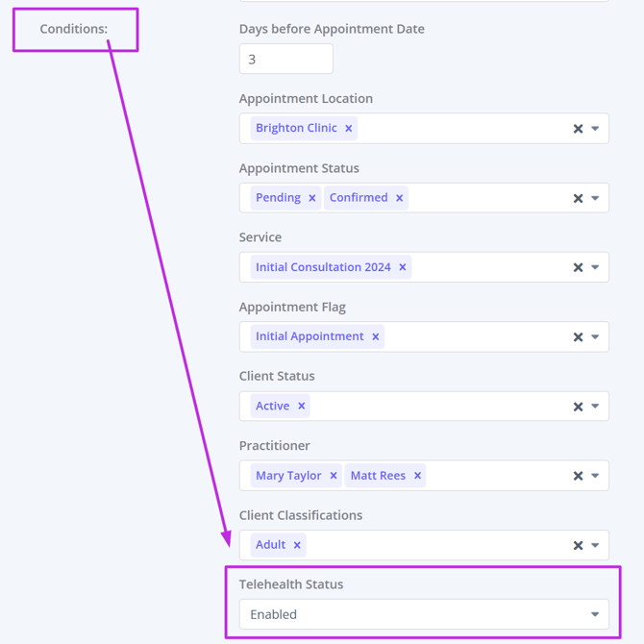Expand the Client Classifications dropdown arrow

[596, 545]
